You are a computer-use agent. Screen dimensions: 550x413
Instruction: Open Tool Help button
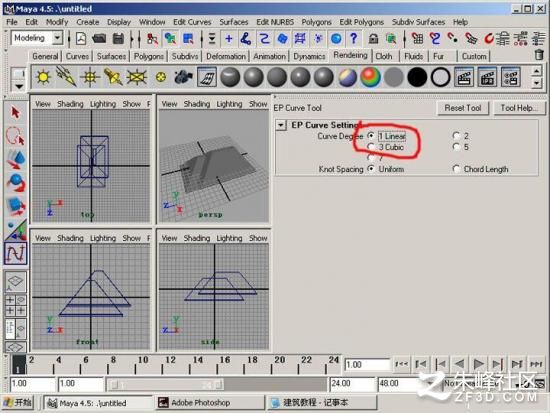click(x=519, y=108)
